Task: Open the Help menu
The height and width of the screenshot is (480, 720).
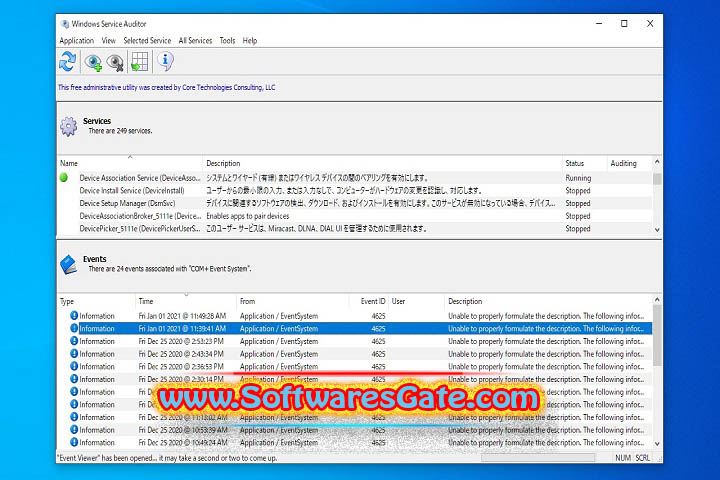Action: (x=250, y=40)
